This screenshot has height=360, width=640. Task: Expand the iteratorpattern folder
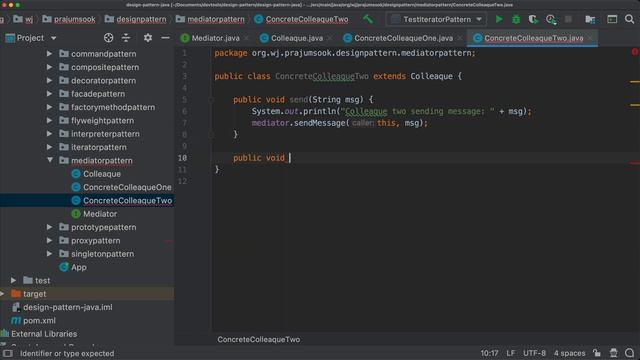(x=49, y=147)
